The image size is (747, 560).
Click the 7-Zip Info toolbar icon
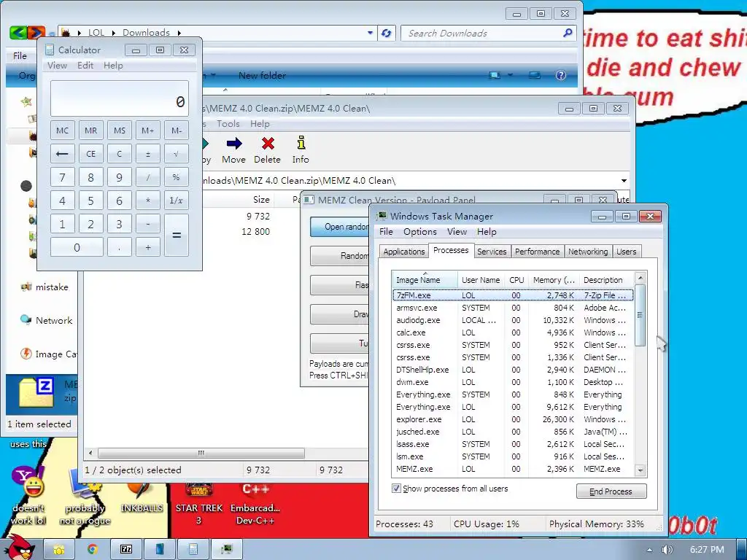[301, 143]
